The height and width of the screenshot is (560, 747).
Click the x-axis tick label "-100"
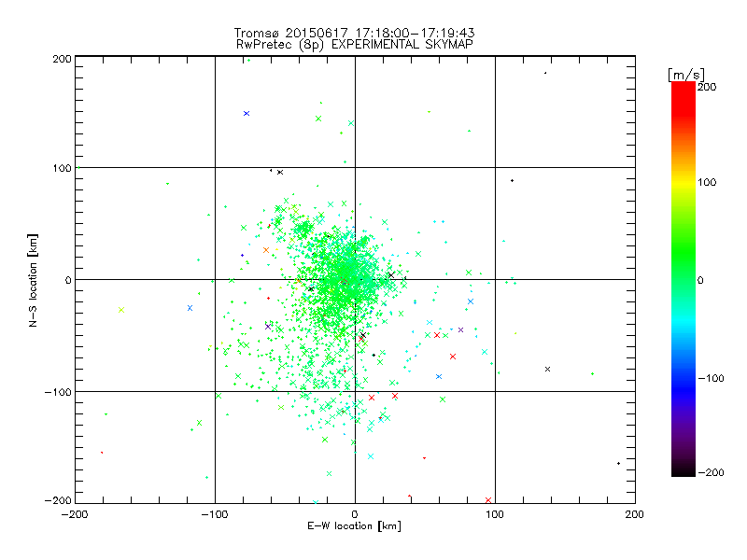pyautogui.click(x=215, y=515)
